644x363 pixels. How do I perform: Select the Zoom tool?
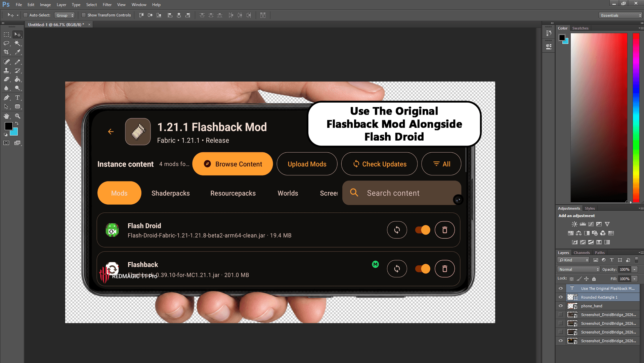click(17, 116)
